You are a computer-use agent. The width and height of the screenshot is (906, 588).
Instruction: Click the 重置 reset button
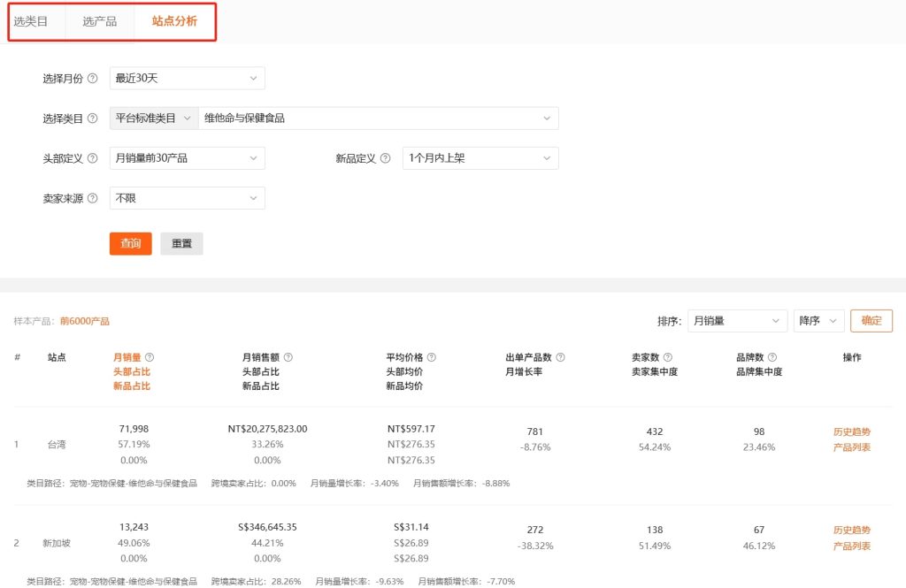(x=180, y=244)
